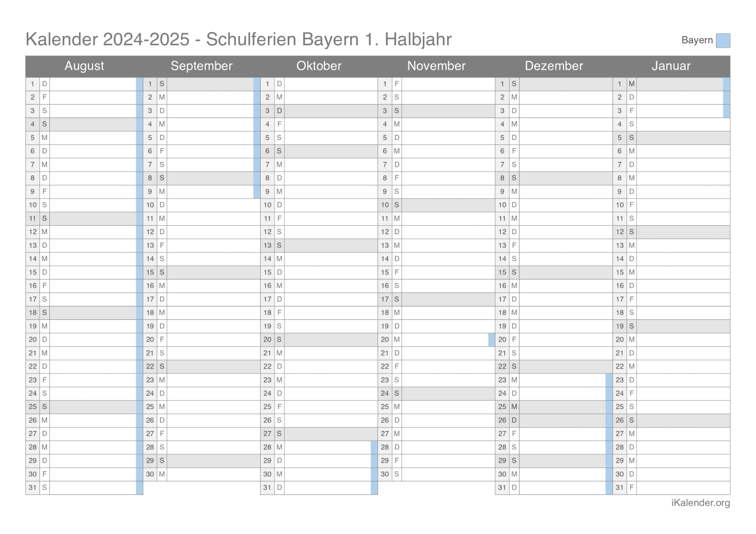Select November 30 row

tap(436, 474)
